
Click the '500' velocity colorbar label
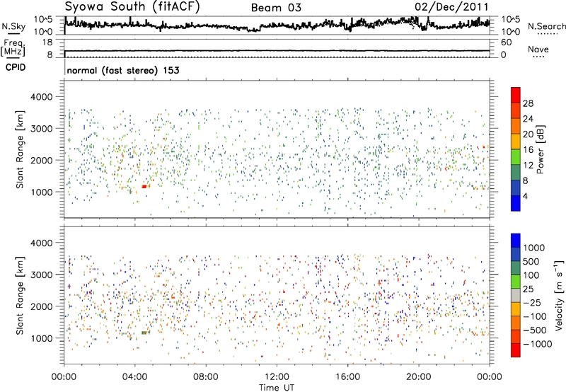coord(531,261)
